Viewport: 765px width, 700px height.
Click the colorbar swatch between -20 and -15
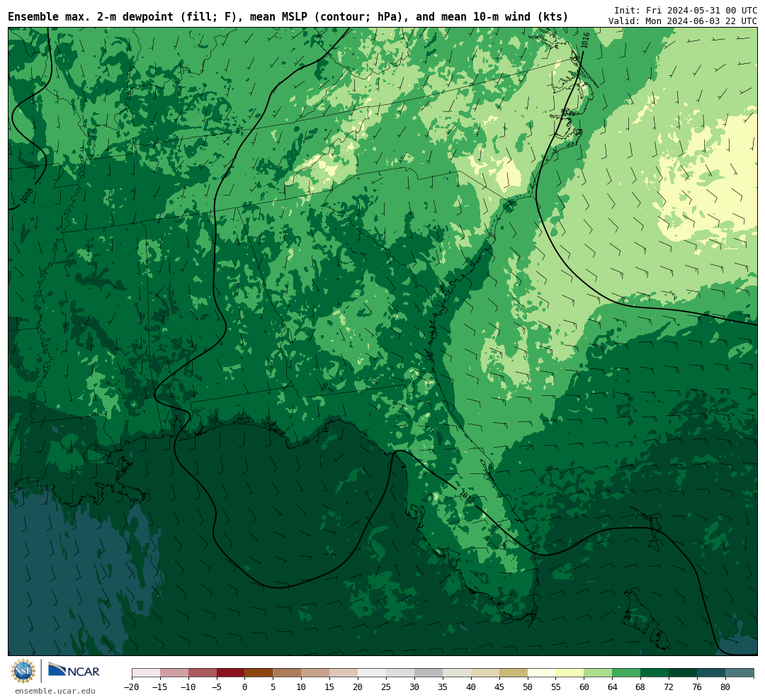[146, 673]
